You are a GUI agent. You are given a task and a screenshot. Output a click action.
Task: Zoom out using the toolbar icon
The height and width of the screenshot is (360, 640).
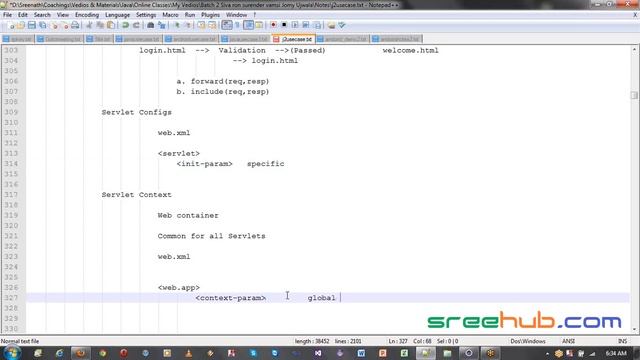click(x=187, y=25)
